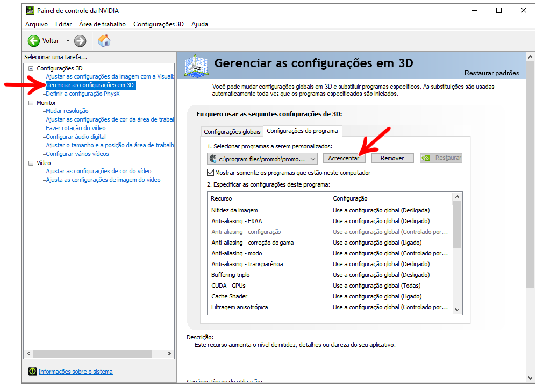Image resolution: width=543 pixels, height=392 pixels.
Task: Click task tree horizontal scroll-right arrow
Action: click(x=169, y=354)
